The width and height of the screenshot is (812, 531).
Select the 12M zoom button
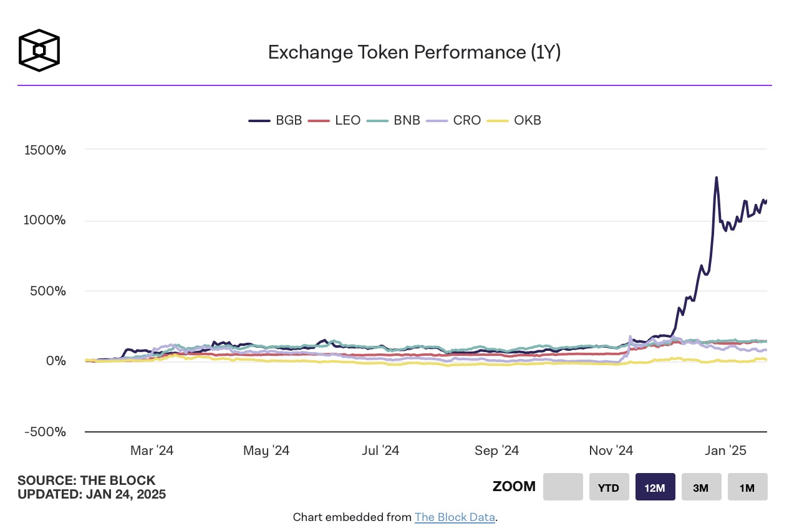coord(655,487)
